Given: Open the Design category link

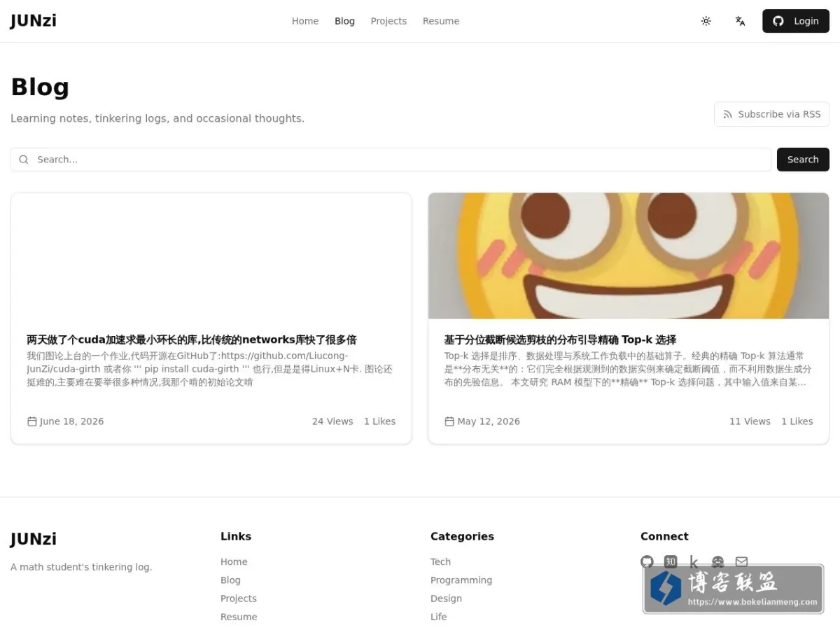Looking at the screenshot, I should 446,598.
